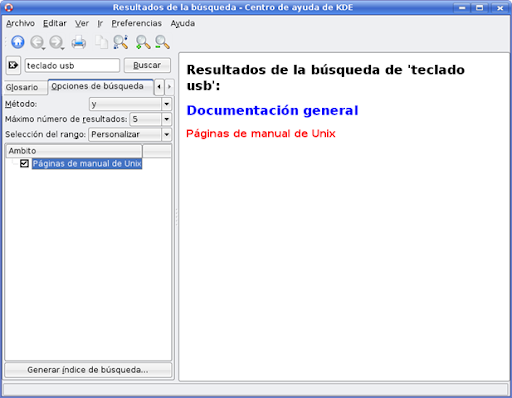This screenshot has height=398, width=512.
Task: Minimize the Centro de ayuda window
Action: click(x=462, y=8)
